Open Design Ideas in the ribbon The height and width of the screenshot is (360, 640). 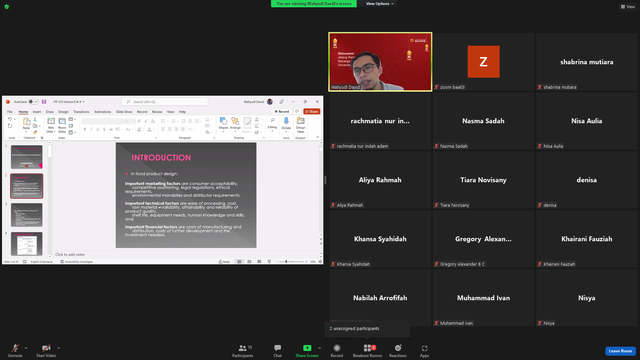tap(301, 125)
